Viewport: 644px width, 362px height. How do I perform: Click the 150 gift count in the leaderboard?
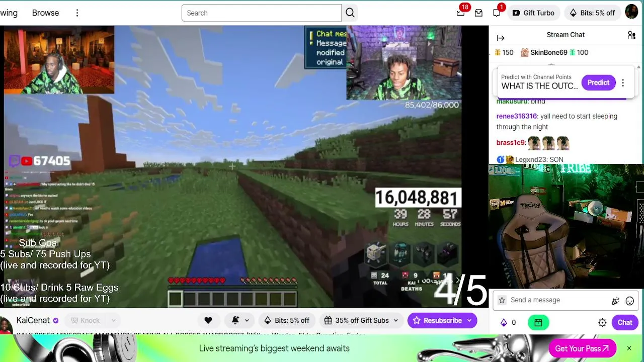(x=508, y=53)
